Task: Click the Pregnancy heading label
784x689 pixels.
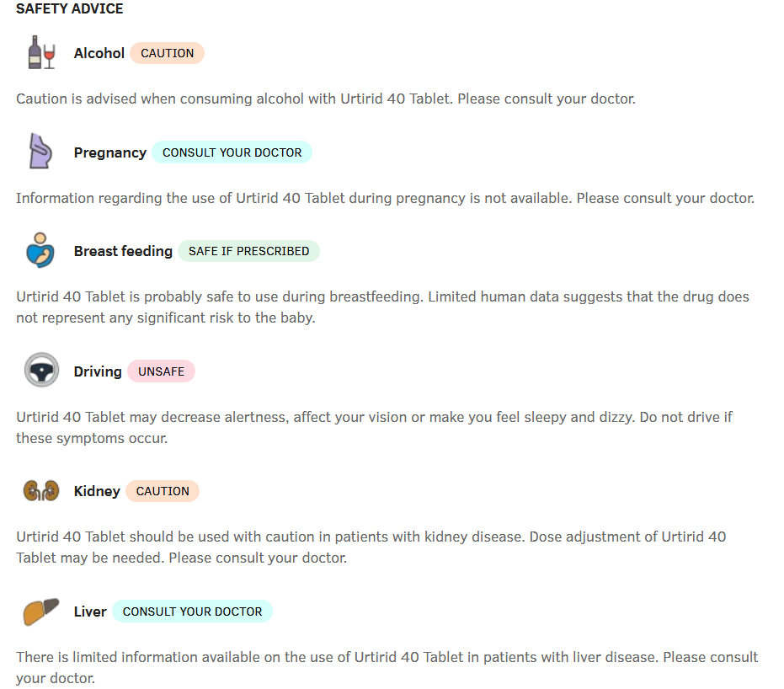Action: click(x=110, y=152)
